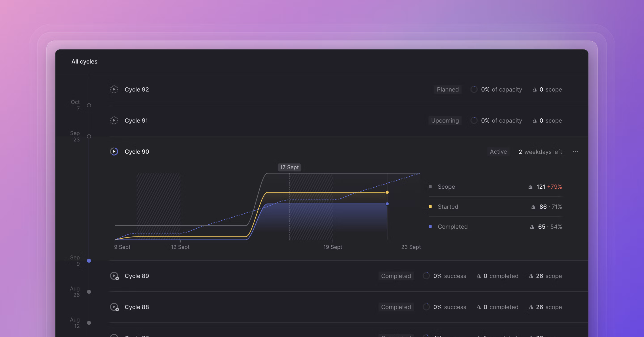
Task: Select the Active status badge on Cycle 90
Action: pyautogui.click(x=498, y=151)
